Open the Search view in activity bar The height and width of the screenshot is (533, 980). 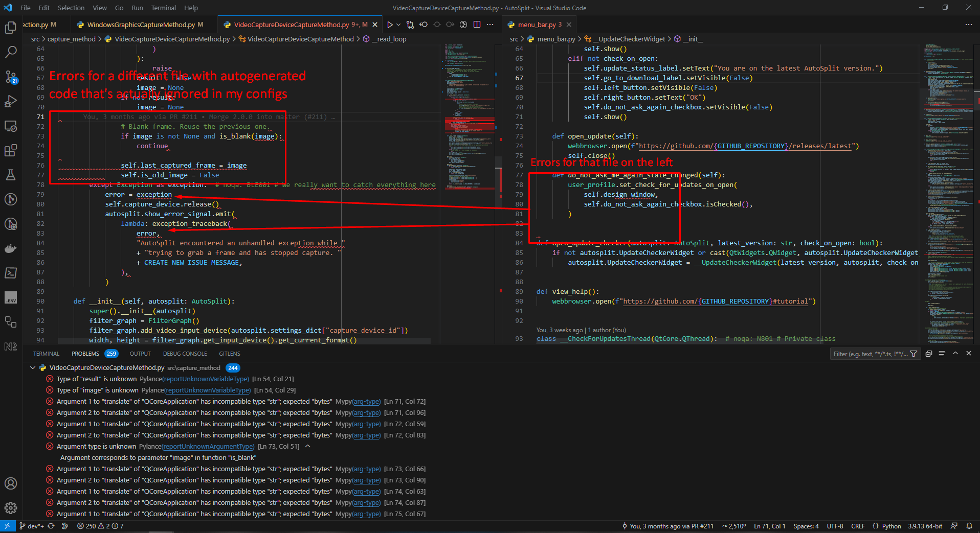click(x=11, y=52)
